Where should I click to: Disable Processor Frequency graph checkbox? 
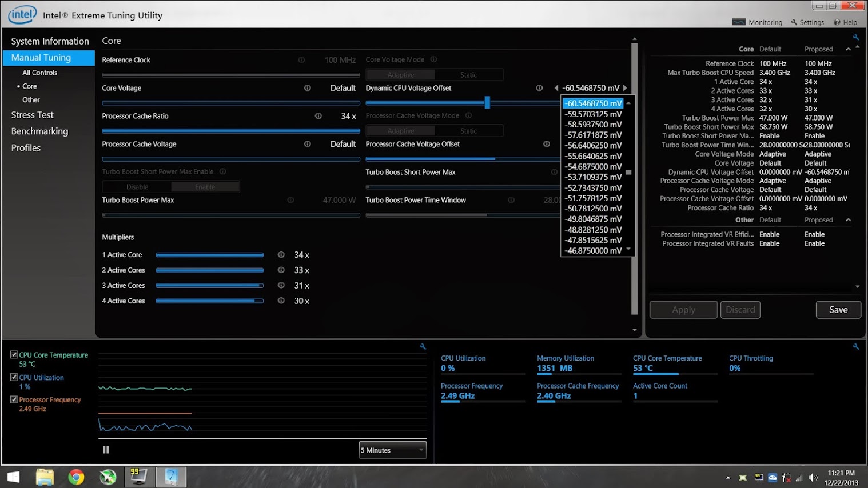coord(14,399)
